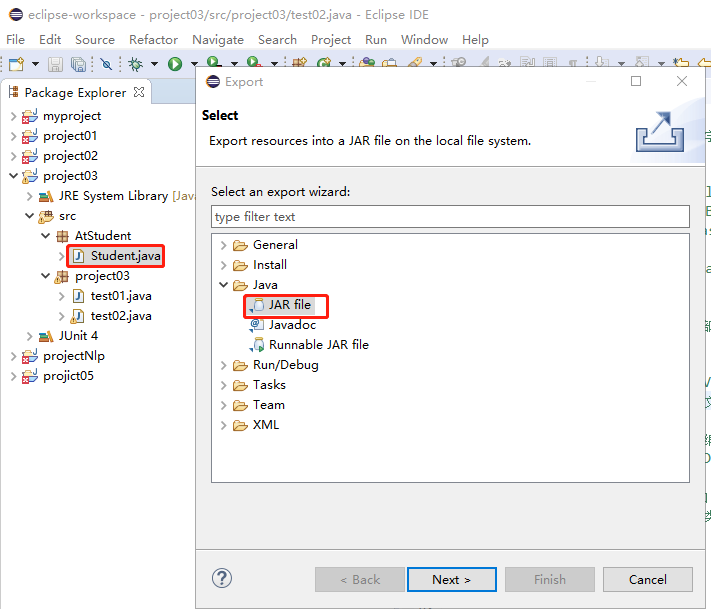The width and height of the screenshot is (711, 609).
Task: Select the projectNlp label
Action: [74, 356]
